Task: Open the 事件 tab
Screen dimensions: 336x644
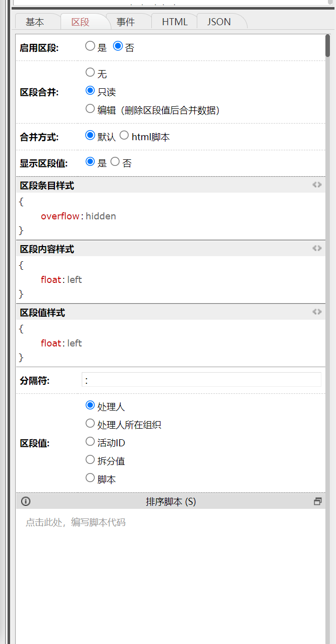Action: [x=126, y=22]
